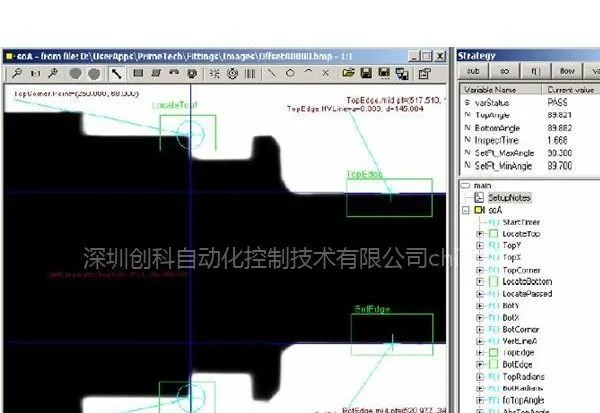Expand the TopCorner tree node

(480, 270)
